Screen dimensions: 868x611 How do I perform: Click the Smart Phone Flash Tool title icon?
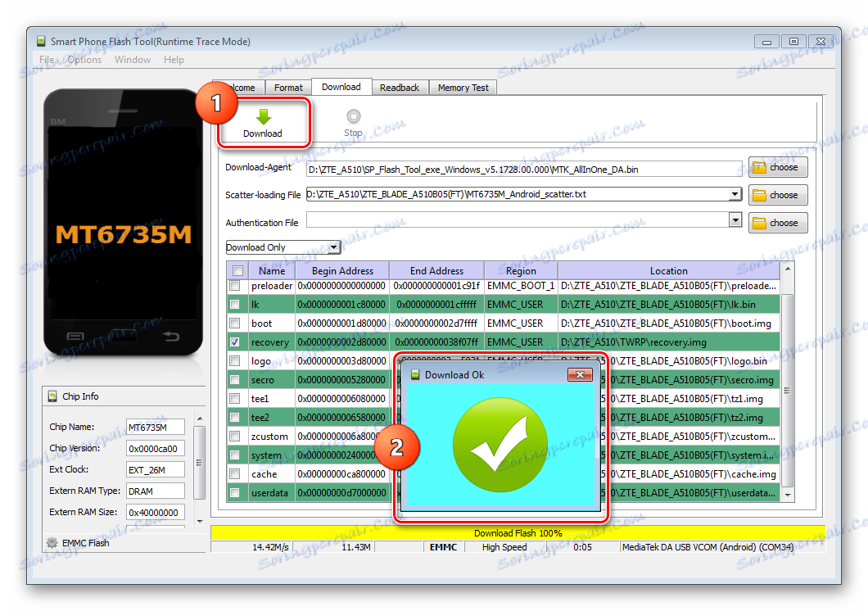click(41, 42)
